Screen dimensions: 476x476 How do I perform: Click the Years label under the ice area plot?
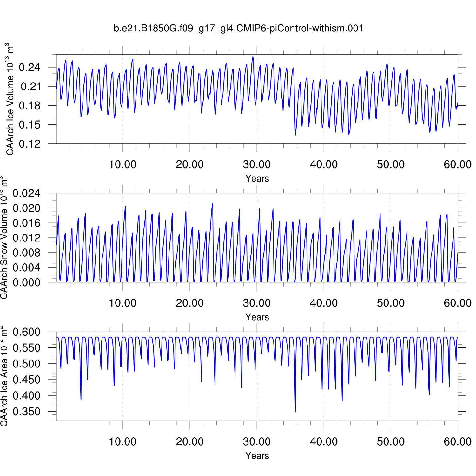pyautogui.click(x=257, y=456)
